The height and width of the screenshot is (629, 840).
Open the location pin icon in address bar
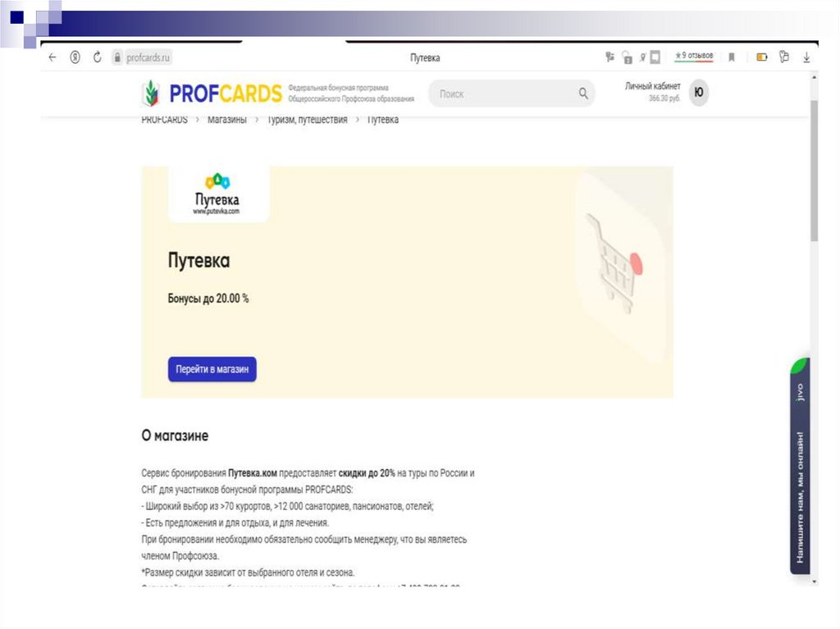click(x=642, y=57)
